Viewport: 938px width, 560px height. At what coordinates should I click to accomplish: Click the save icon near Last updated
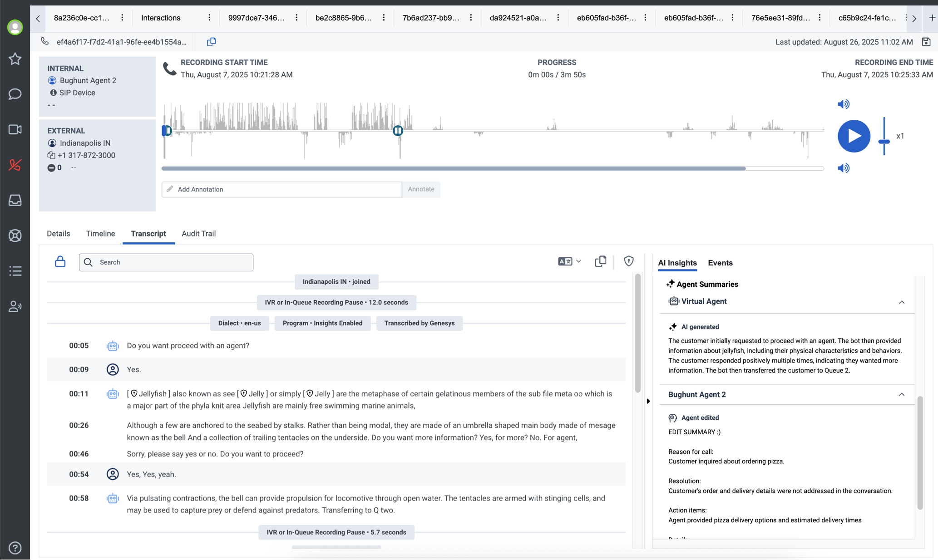[x=926, y=42]
